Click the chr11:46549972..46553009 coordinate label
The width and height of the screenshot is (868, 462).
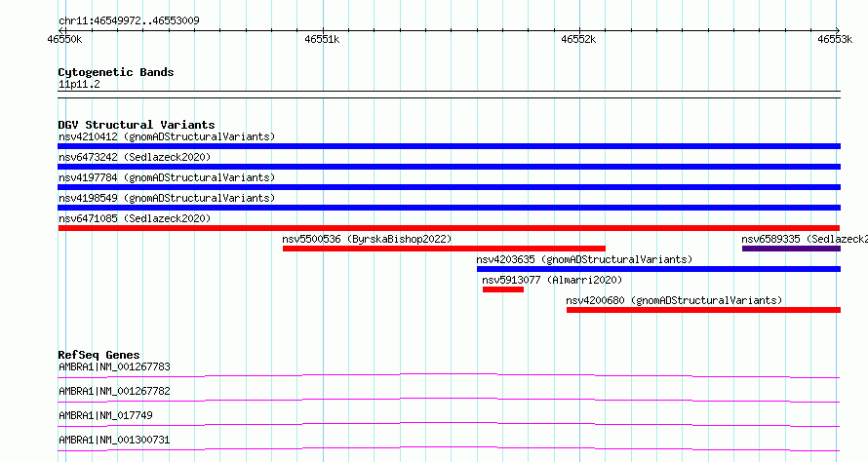coord(129,21)
